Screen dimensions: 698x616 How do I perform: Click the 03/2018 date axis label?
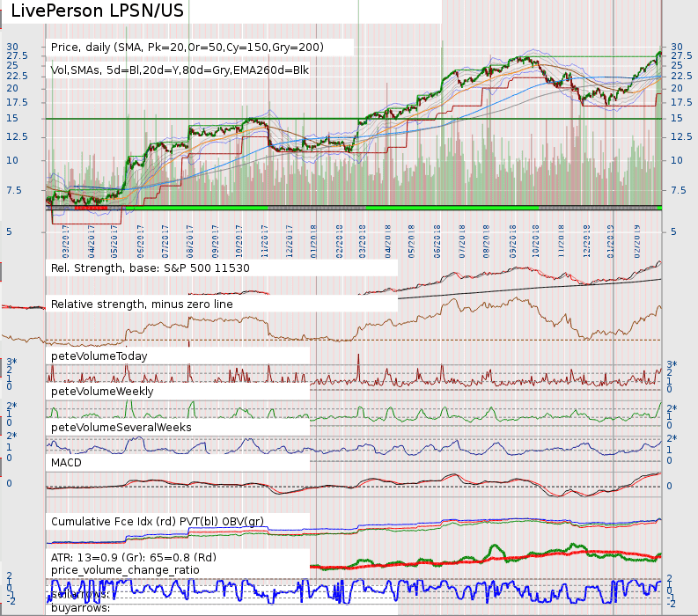pos(363,242)
